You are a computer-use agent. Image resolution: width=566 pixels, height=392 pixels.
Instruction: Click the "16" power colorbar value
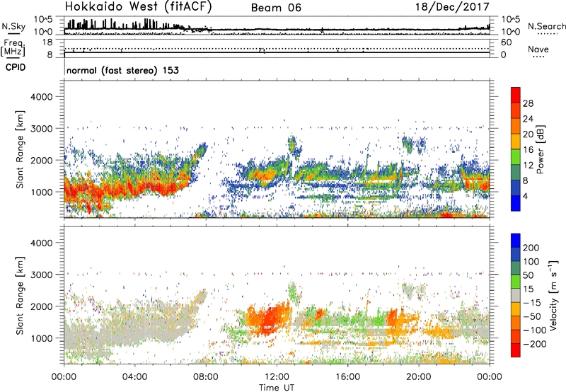[x=528, y=150]
